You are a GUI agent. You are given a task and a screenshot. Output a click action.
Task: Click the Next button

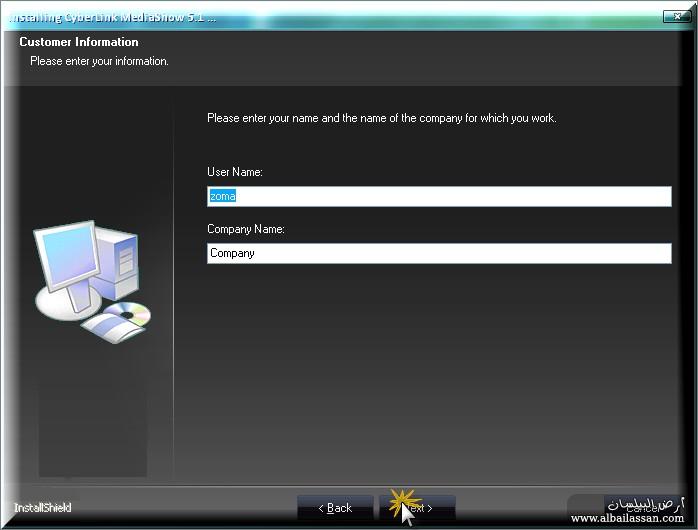[x=417, y=508]
